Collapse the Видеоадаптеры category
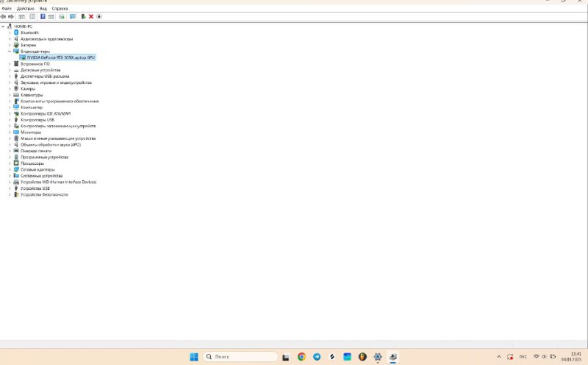 (x=10, y=52)
